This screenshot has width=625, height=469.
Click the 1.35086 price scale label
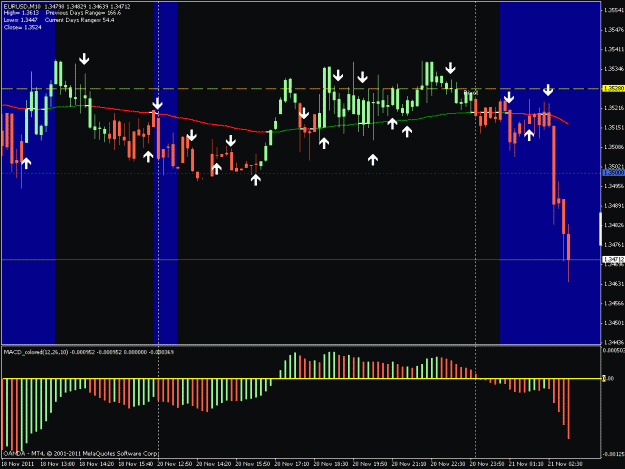tap(614, 147)
